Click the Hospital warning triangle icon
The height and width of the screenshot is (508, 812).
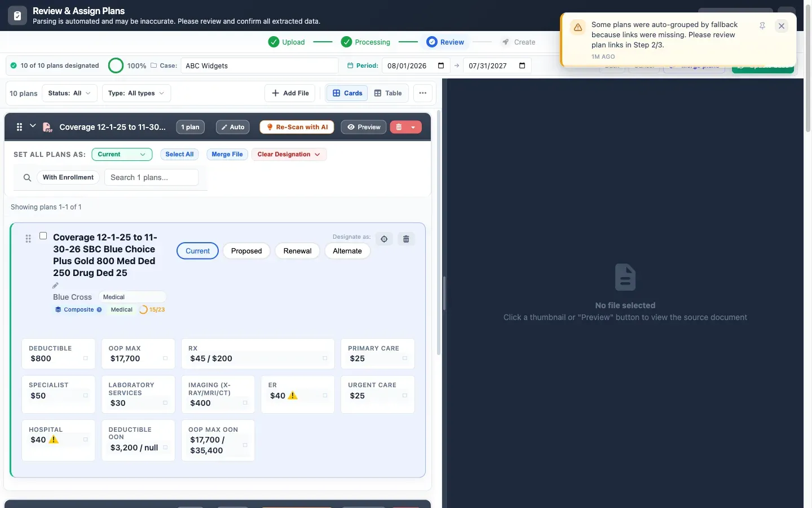pyautogui.click(x=54, y=440)
